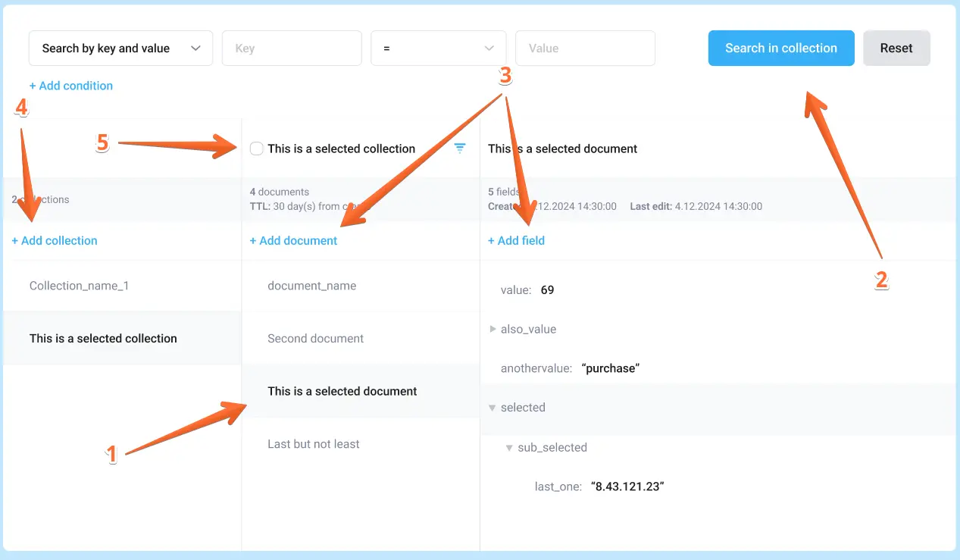Click the filter icon beside selected collection header
Image resolution: width=960 pixels, height=560 pixels.
[460, 149]
